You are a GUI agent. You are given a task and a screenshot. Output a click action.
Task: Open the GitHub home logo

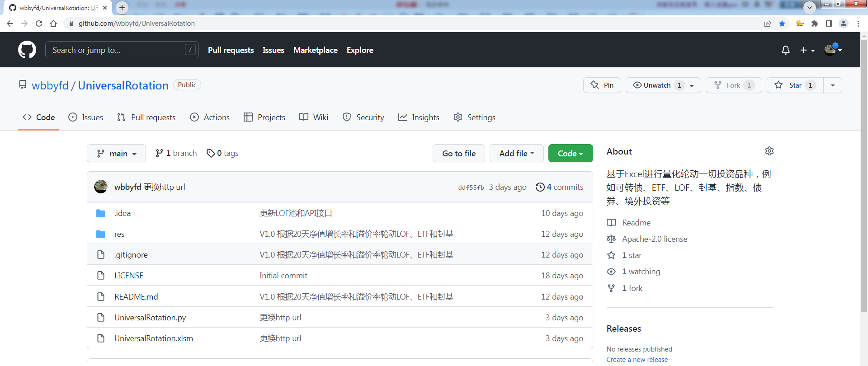point(27,50)
